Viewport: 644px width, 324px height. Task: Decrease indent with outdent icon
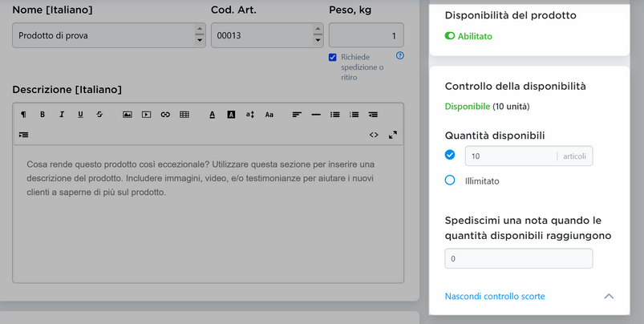[373, 115]
